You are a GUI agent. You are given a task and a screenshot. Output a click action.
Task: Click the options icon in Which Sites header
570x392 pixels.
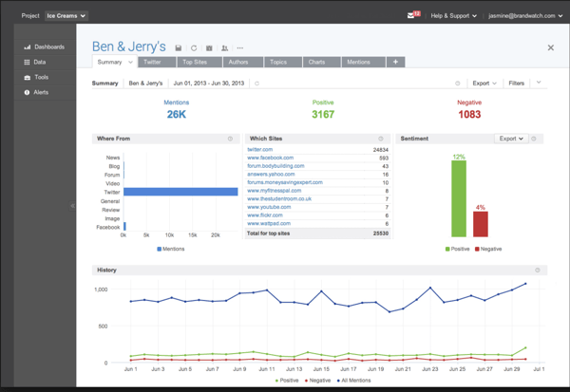(381, 139)
